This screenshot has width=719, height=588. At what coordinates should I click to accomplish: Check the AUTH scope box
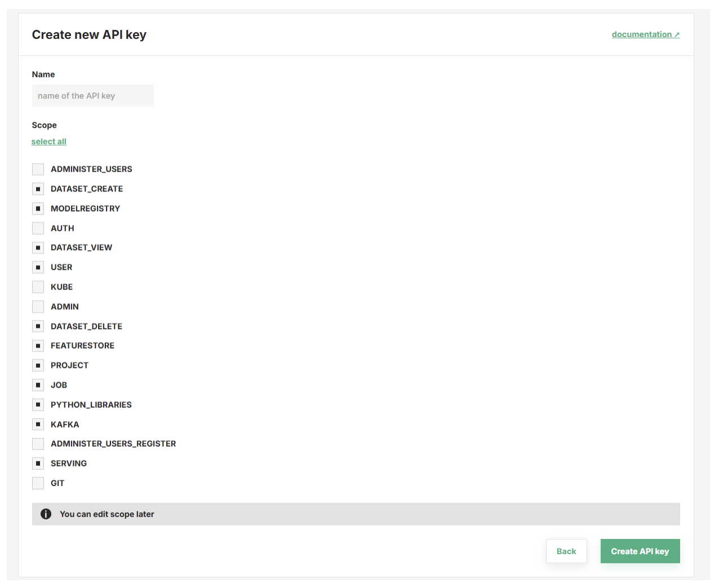click(x=38, y=228)
